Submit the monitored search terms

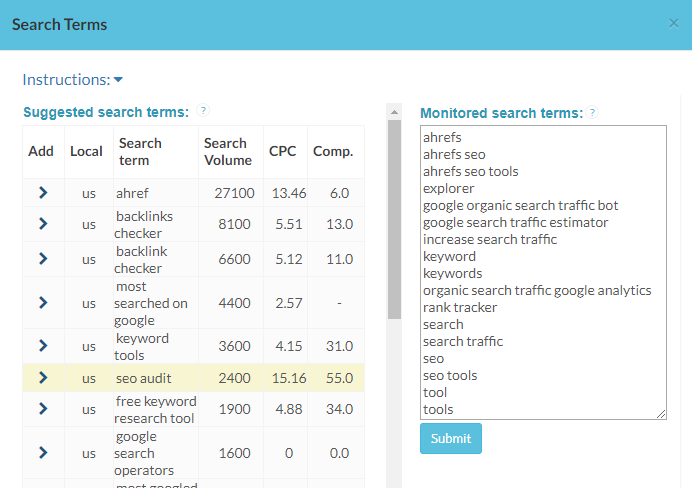451,439
